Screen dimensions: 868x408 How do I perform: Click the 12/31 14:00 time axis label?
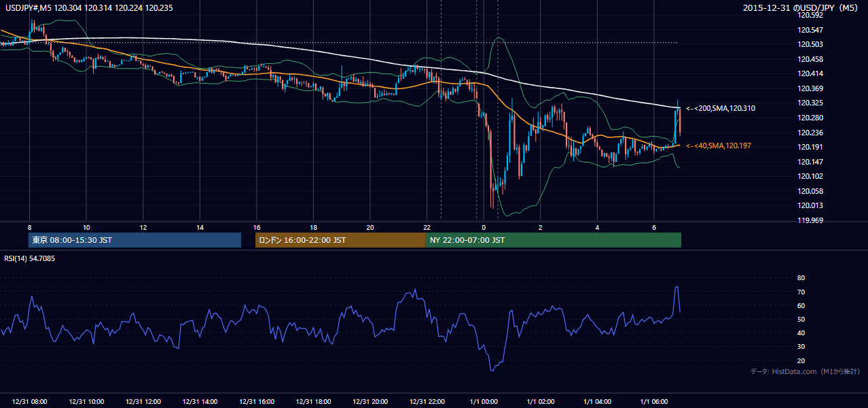200,402
